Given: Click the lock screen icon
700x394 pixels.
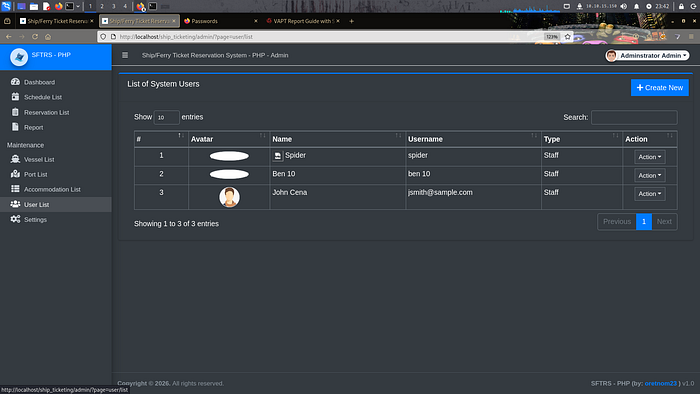Looking at the screenshot, I should (x=681, y=6).
